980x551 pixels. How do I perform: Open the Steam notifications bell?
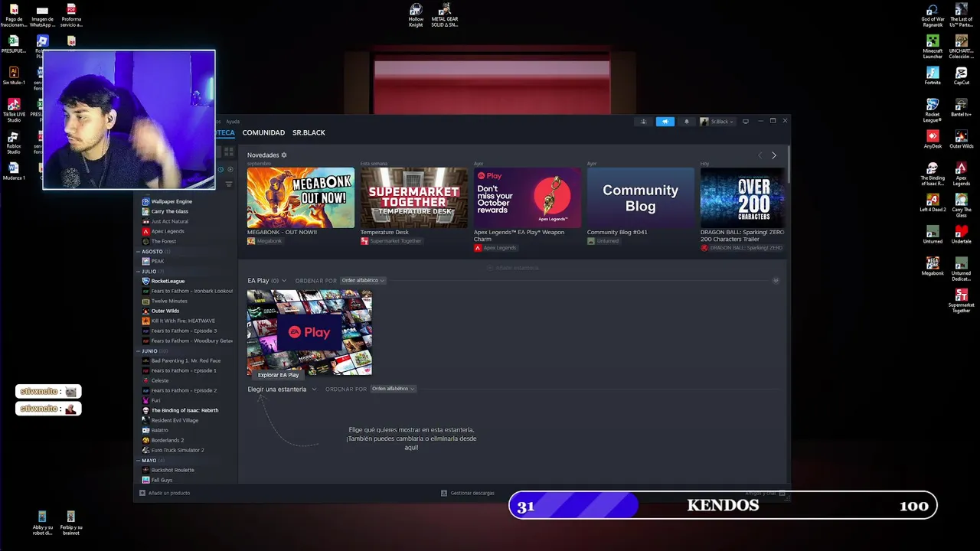[x=686, y=122]
